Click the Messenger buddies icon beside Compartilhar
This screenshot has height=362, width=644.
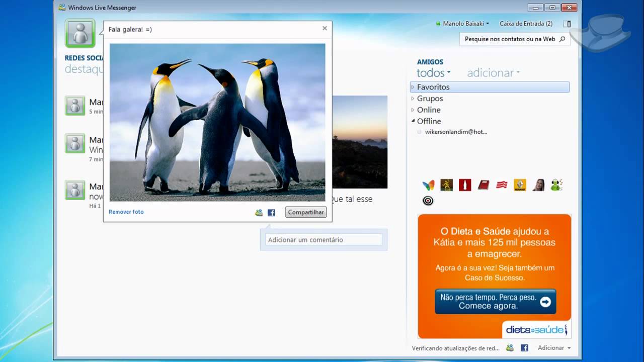tap(259, 213)
